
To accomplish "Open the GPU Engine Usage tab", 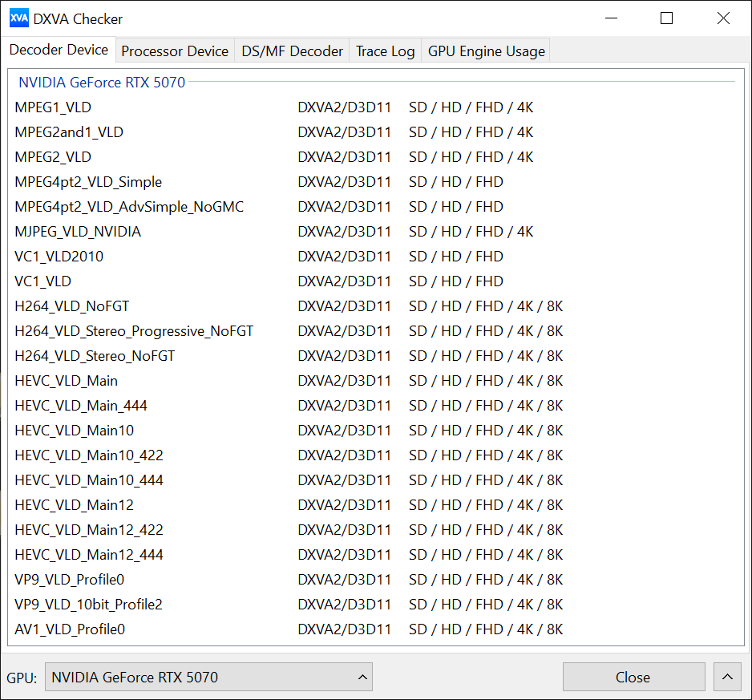I will coord(486,51).
